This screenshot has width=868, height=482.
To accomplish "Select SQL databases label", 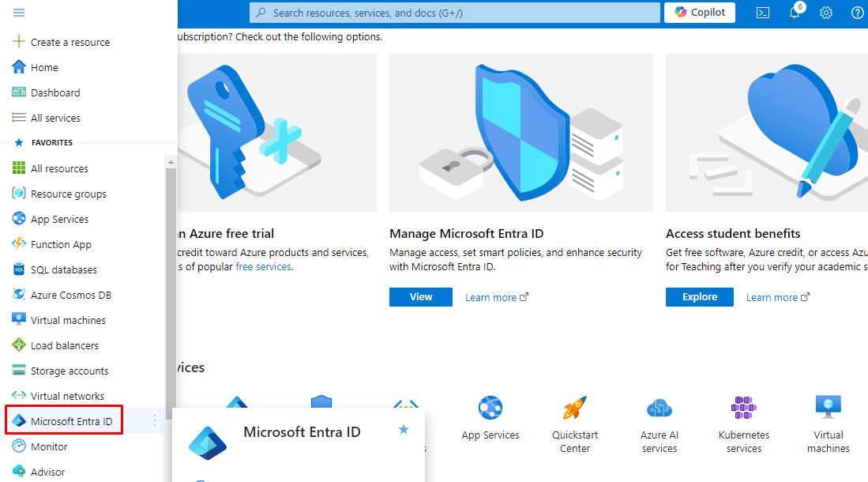I will [64, 269].
